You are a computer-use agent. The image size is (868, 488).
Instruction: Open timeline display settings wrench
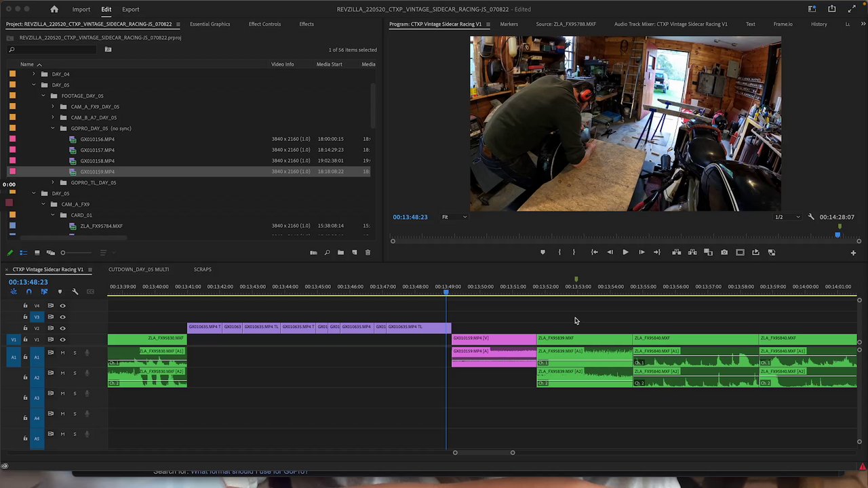(x=75, y=291)
